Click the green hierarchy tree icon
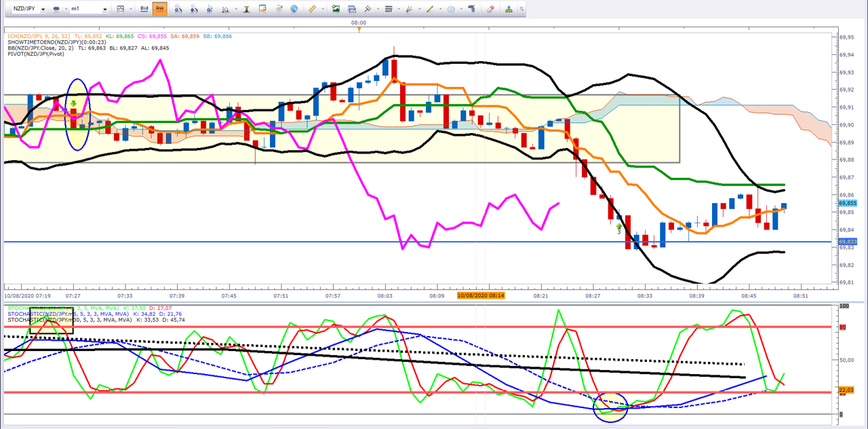Image resolution: width=868 pixels, height=429 pixels. [509, 9]
